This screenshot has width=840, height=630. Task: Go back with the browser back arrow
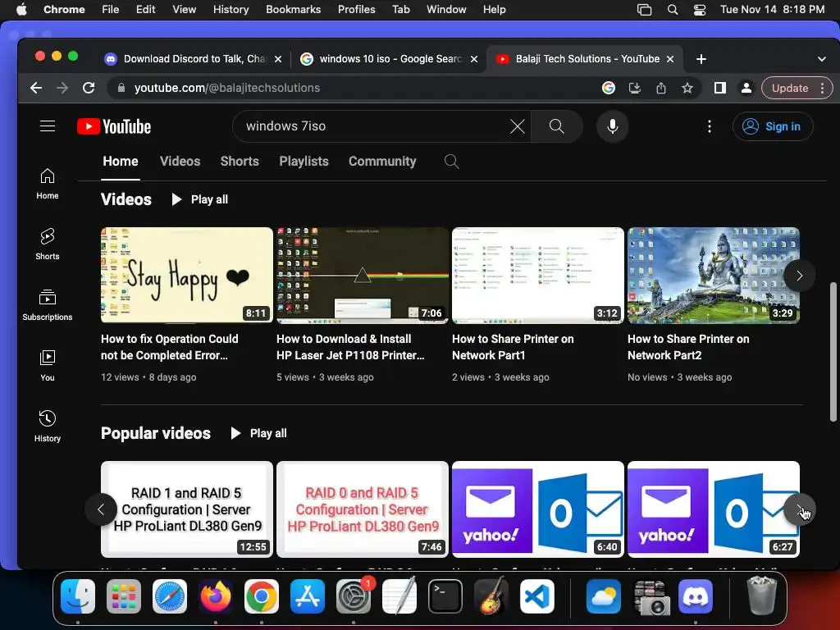tap(36, 88)
